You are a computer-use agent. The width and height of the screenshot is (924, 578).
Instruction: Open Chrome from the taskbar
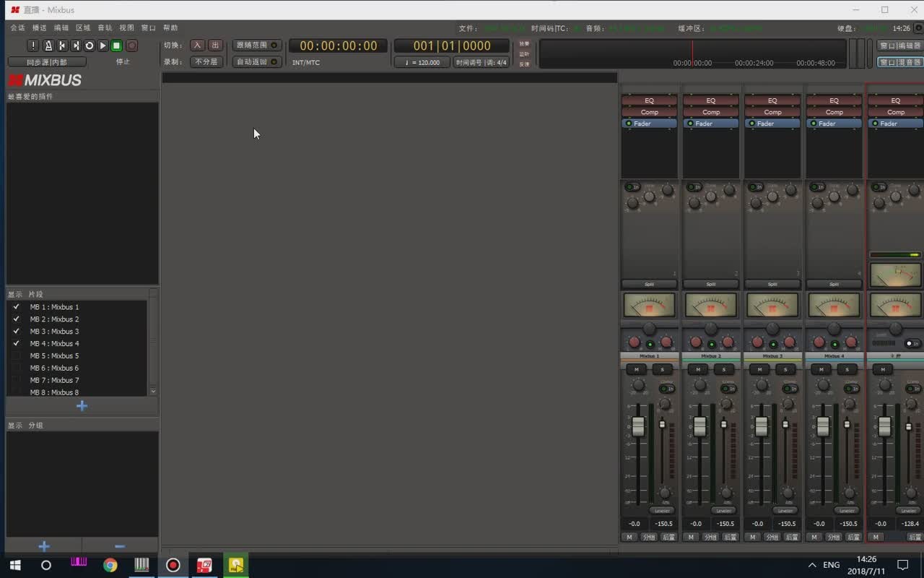110,565
